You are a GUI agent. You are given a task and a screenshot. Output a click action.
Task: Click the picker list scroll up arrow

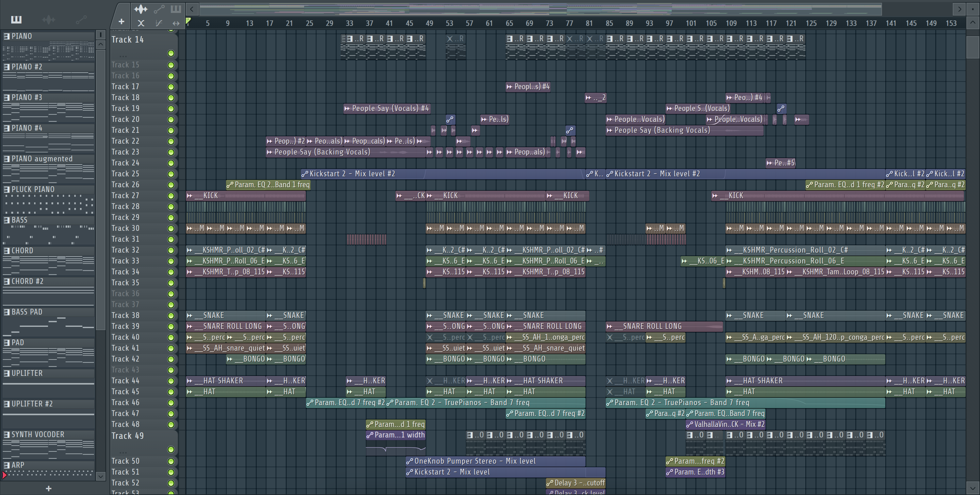click(100, 45)
